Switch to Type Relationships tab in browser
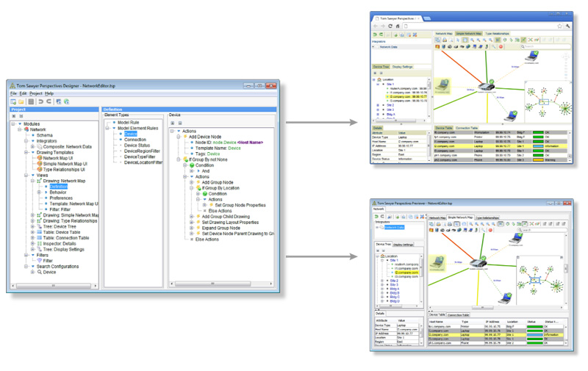The image size is (588, 371). 498,34
